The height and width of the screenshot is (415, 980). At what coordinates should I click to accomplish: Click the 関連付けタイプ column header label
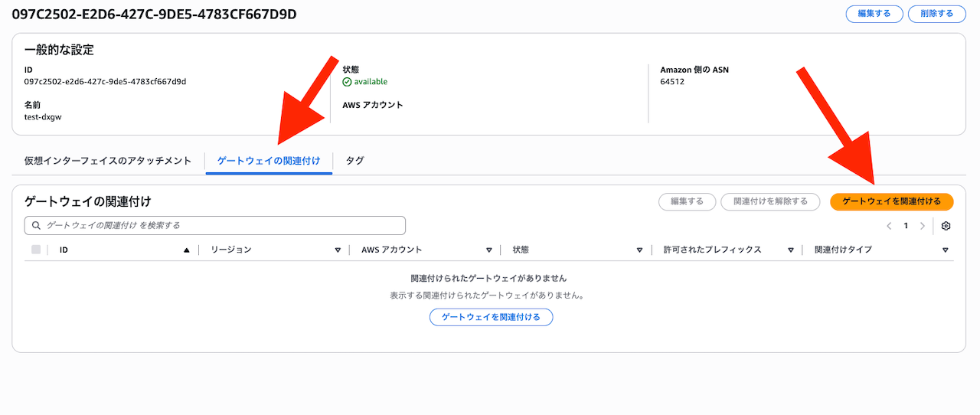(x=843, y=250)
